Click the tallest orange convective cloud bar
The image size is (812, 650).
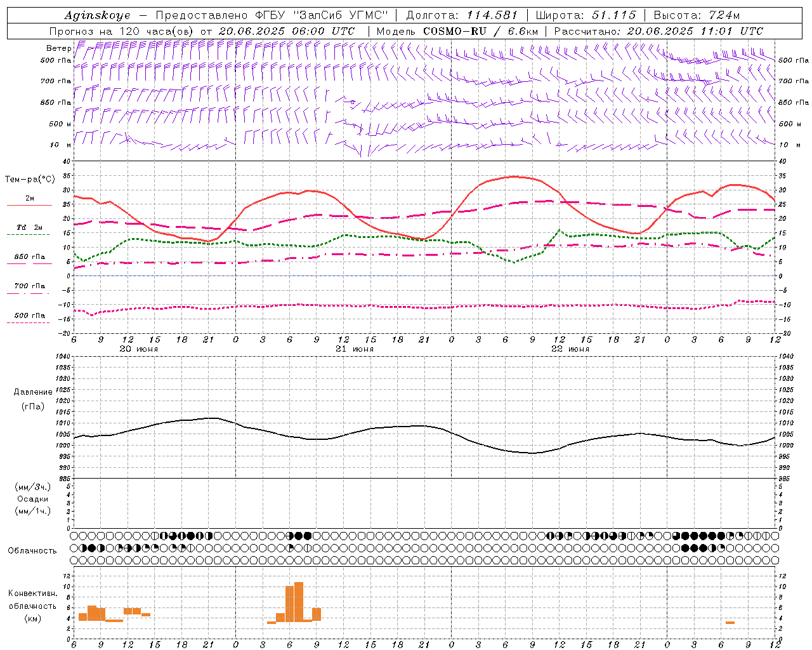(x=299, y=602)
